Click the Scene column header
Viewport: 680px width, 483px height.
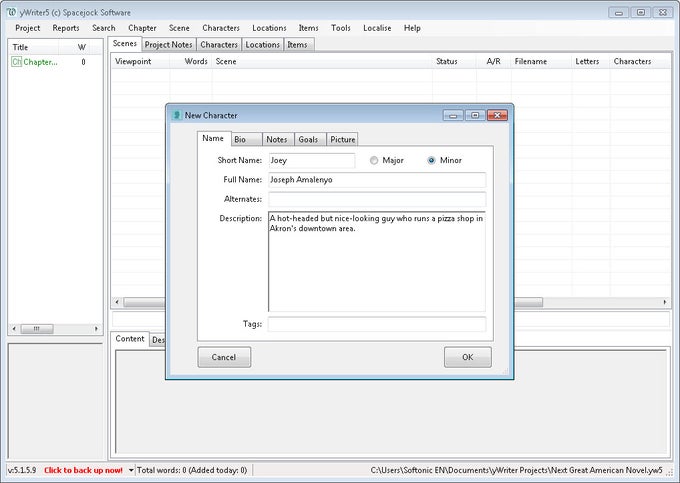tap(322, 62)
